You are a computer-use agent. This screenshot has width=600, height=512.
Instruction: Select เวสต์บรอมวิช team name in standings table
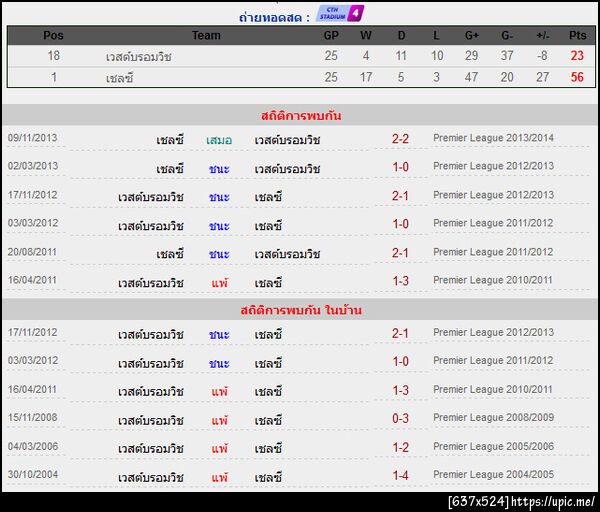[139, 57]
